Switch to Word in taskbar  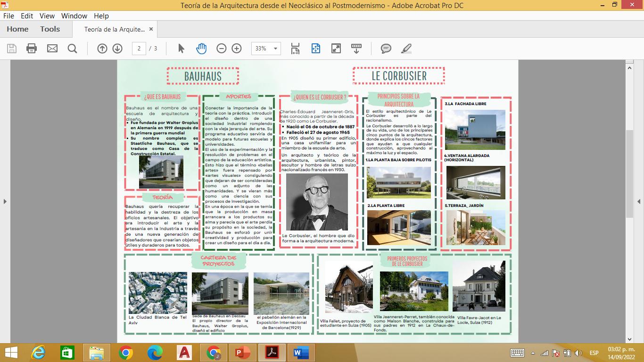point(300,353)
